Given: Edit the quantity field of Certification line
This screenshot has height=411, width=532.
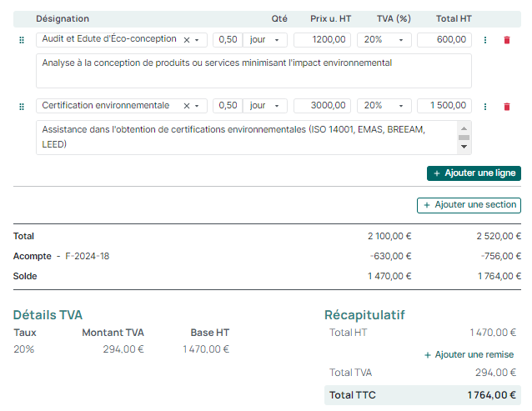Looking at the screenshot, I should (x=227, y=107).
